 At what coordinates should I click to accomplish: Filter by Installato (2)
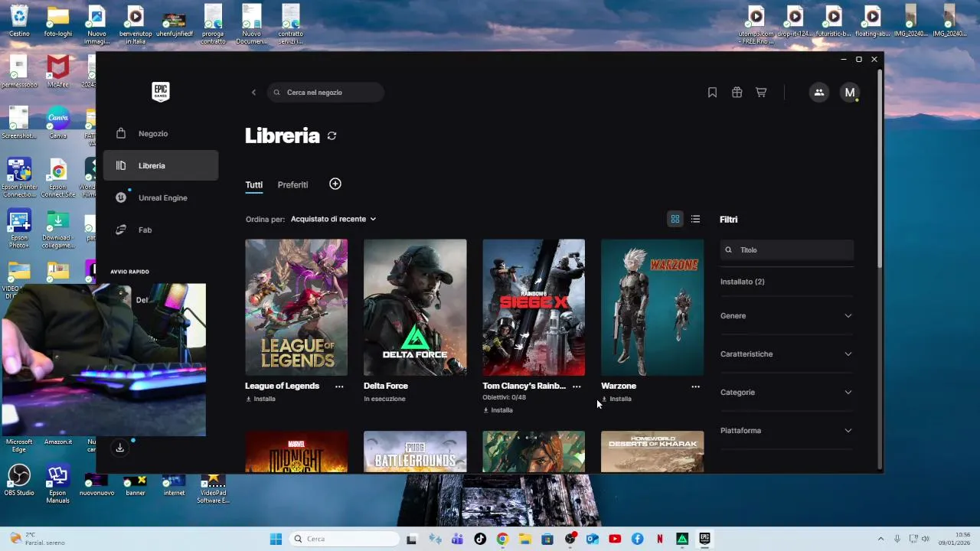743,282
